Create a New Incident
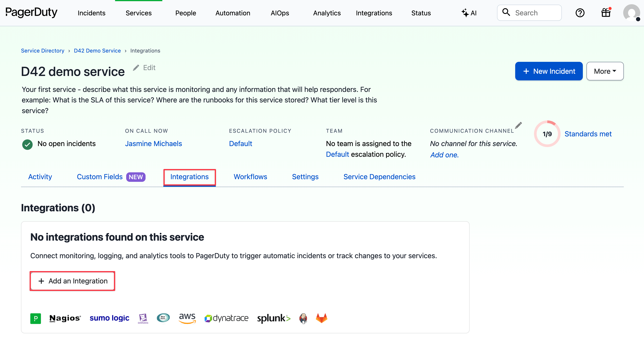This screenshot has width=644, height=339. [549, 71]
